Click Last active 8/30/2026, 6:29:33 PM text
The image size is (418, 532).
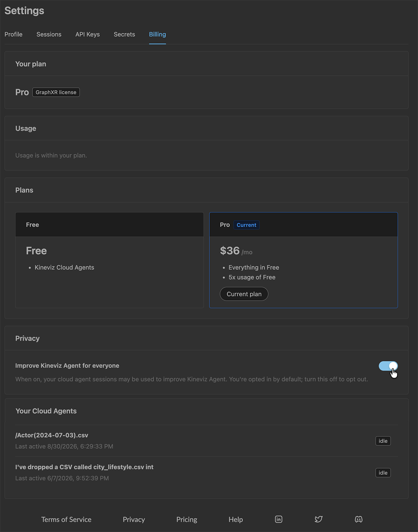pyautogui.click(x=64, y=446)
